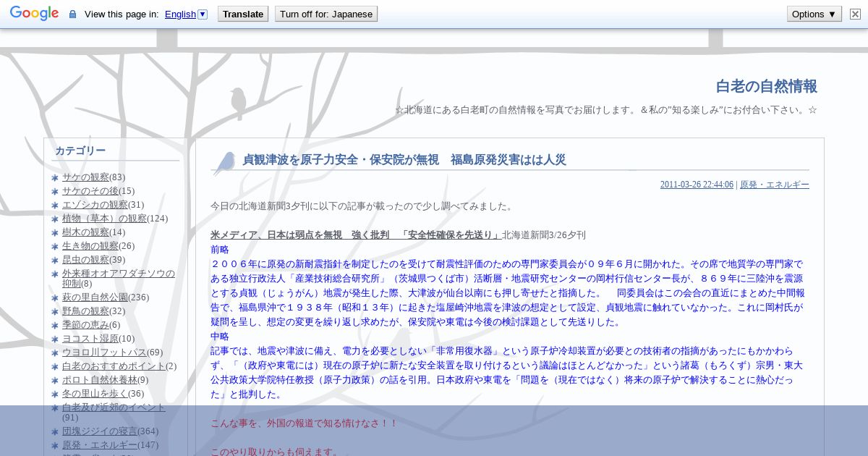Click the blue bird icon beside post title
This screenshot has height=456, width=868.
click(224, 164)
